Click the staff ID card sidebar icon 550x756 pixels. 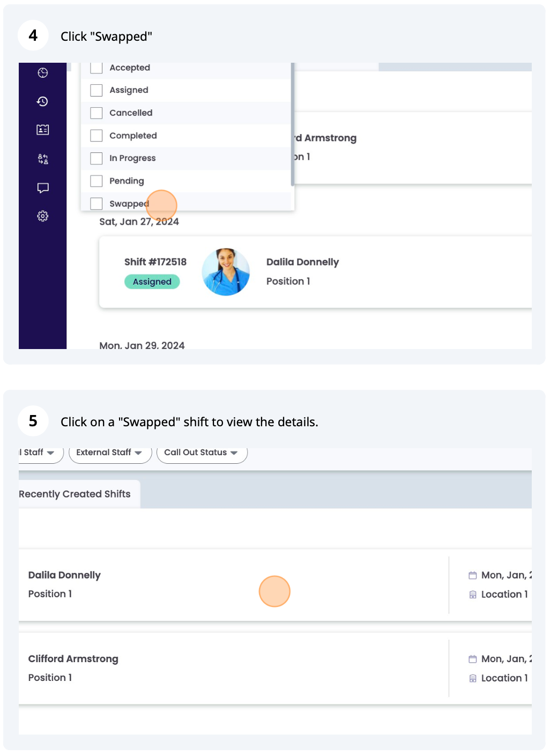tap(43, 130)
